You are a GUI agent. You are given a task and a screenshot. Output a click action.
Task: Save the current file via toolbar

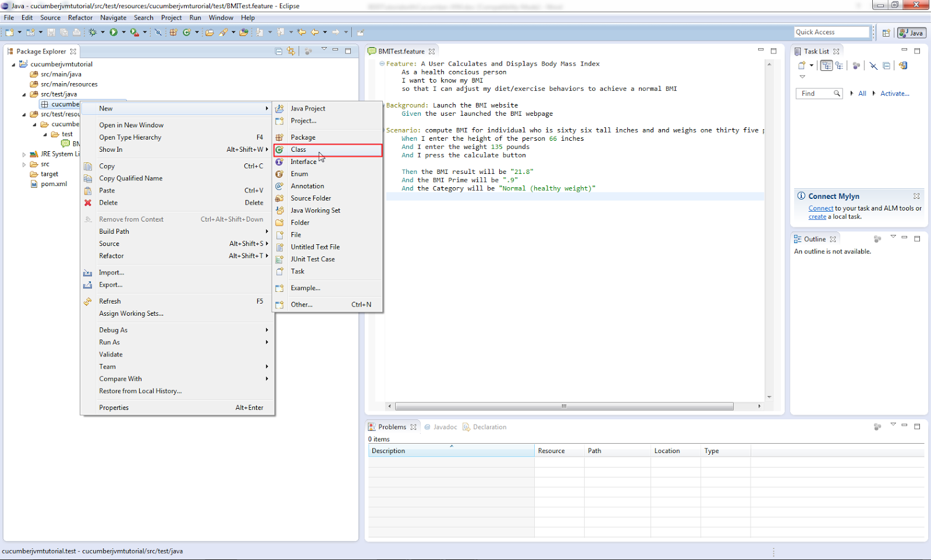(x=52, y=32)
